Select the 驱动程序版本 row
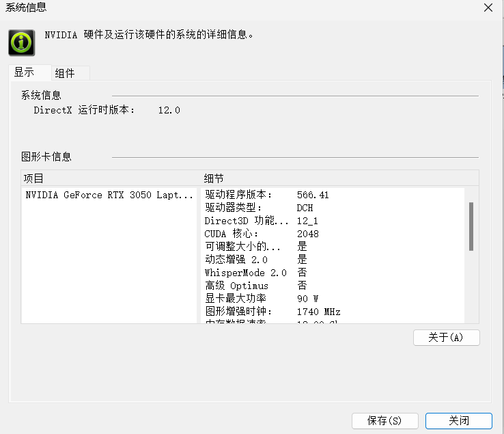 coord(333,195)
